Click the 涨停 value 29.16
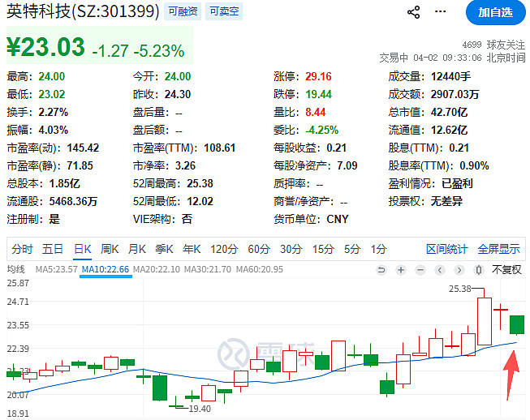The image size is (530, 420). tap(318, 77)
